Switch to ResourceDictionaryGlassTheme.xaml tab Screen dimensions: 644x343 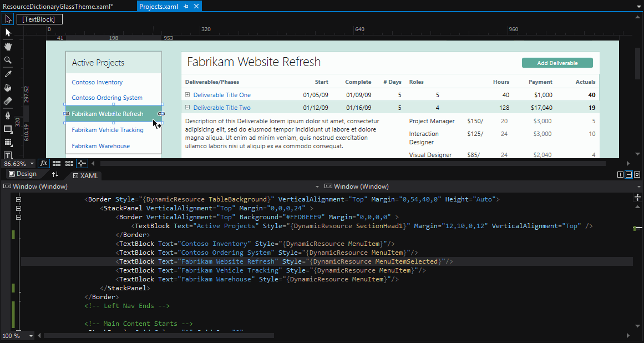58,6
